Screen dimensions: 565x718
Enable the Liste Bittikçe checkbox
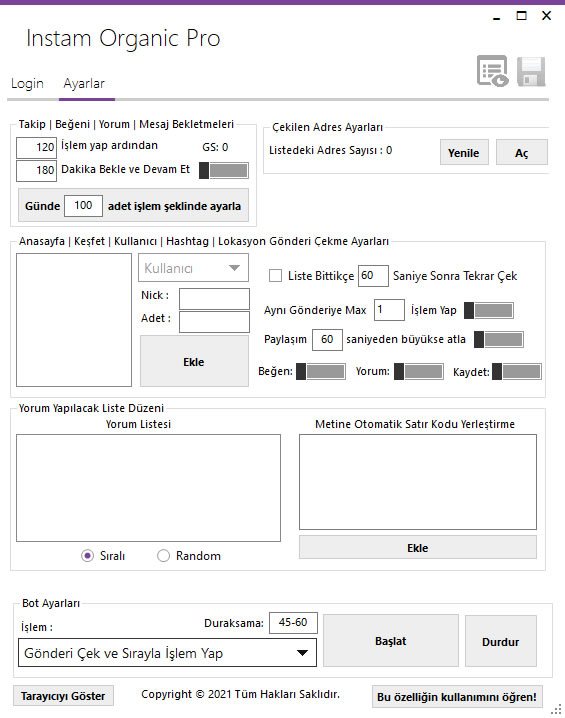click(x=275, y=276)
